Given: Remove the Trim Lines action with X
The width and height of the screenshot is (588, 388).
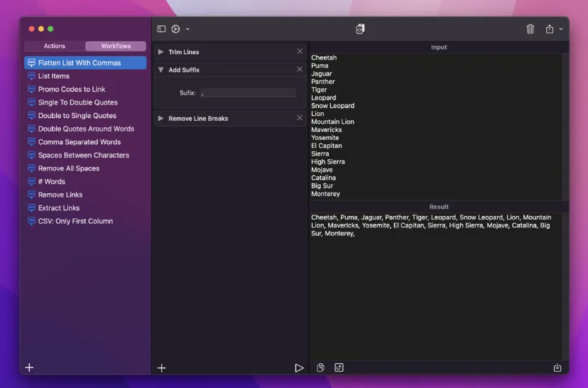Looking at the screenshot, I should click(300, 51).
